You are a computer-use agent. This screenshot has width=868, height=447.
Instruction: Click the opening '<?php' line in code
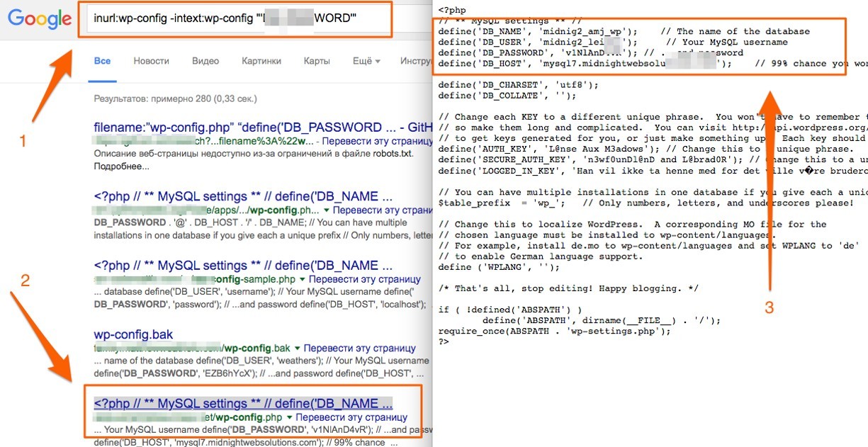pos(451,10)
